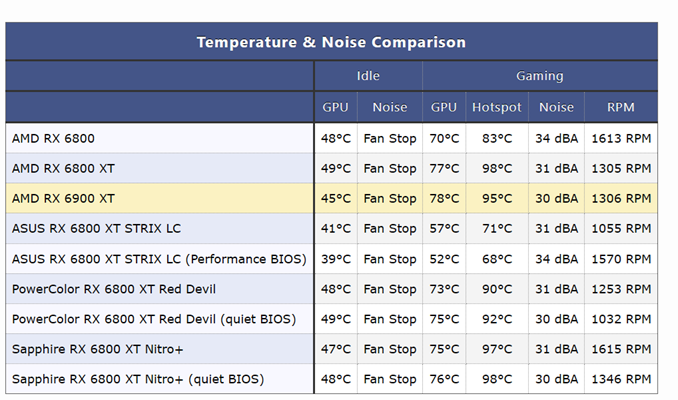678x400 pixels.
Task: Click the 1346 RPM cell in last row
Action: 621,379
